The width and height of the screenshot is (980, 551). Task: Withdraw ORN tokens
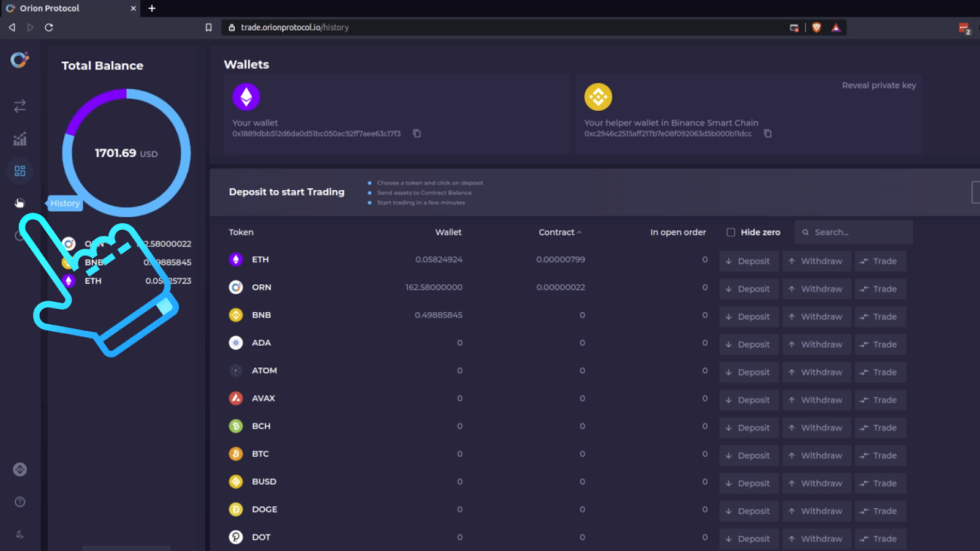tap(816, 289)
